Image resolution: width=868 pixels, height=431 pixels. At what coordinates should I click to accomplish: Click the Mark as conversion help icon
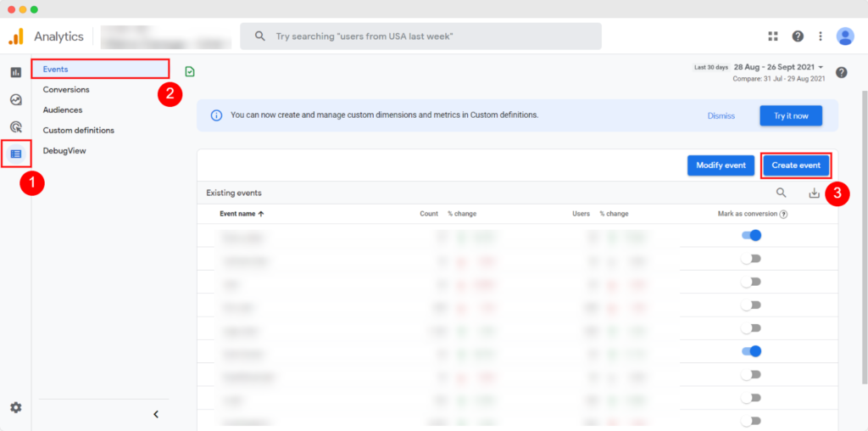pos(784,215)
